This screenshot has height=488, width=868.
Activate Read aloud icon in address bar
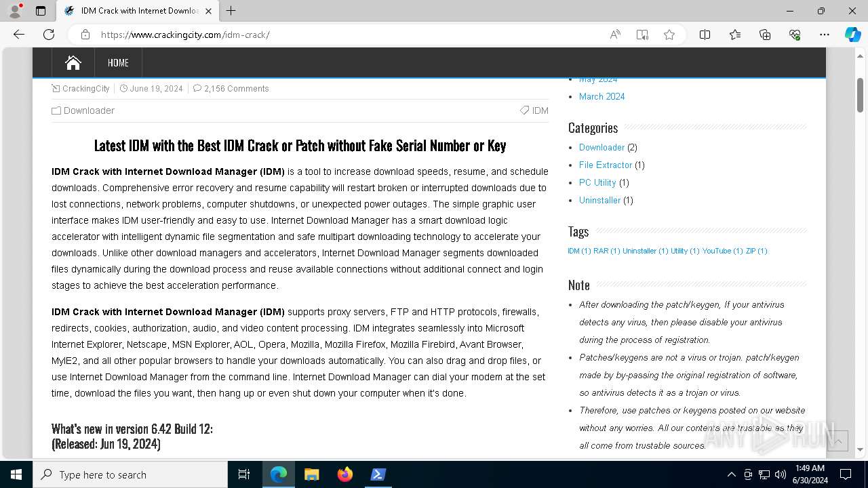point(615,35)
